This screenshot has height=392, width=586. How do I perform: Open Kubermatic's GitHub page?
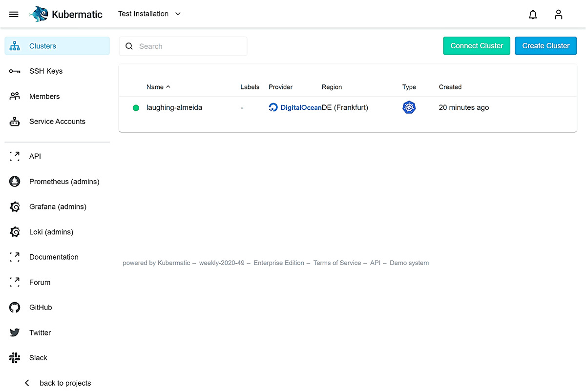pyautogui.click(x=41, y=307)
